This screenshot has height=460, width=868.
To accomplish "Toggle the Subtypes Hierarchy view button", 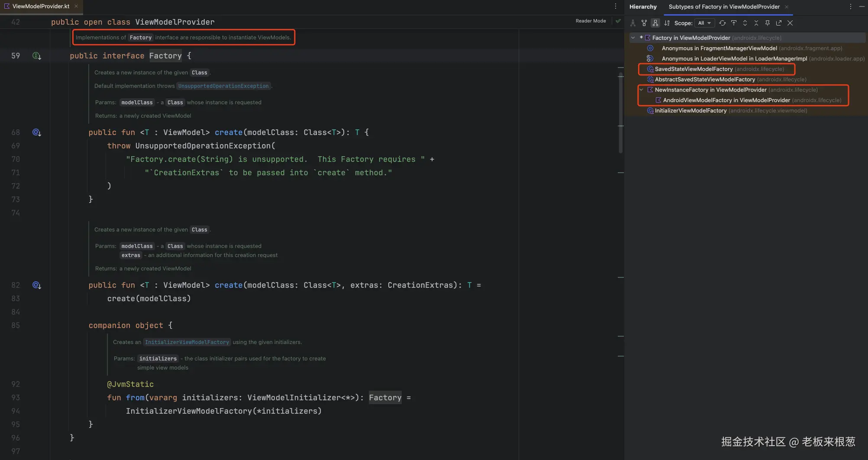I will tap(655, 23).
